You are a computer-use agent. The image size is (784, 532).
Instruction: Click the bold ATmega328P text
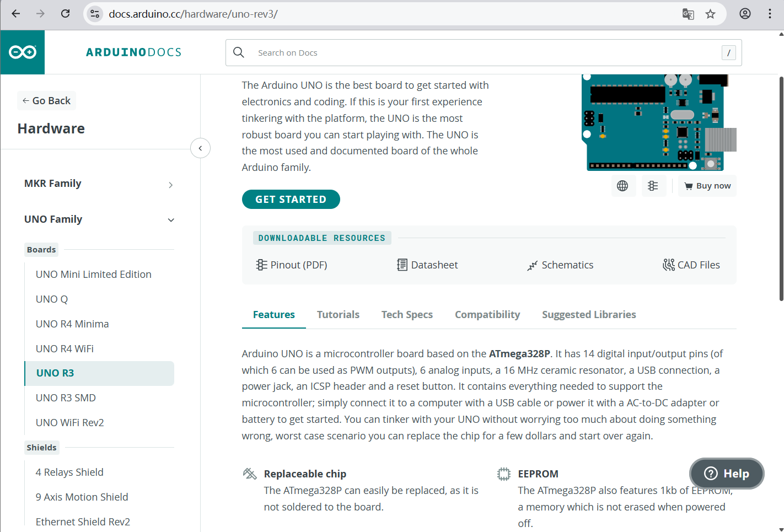[x=519, y=354]
